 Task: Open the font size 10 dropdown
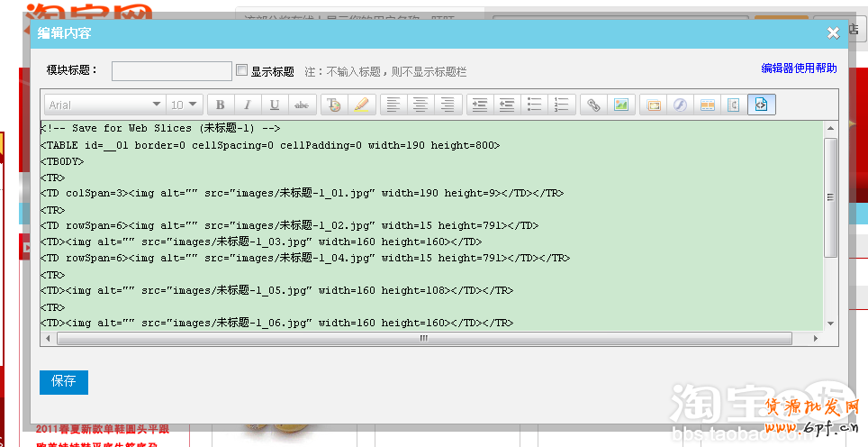[x=185, y=105]
